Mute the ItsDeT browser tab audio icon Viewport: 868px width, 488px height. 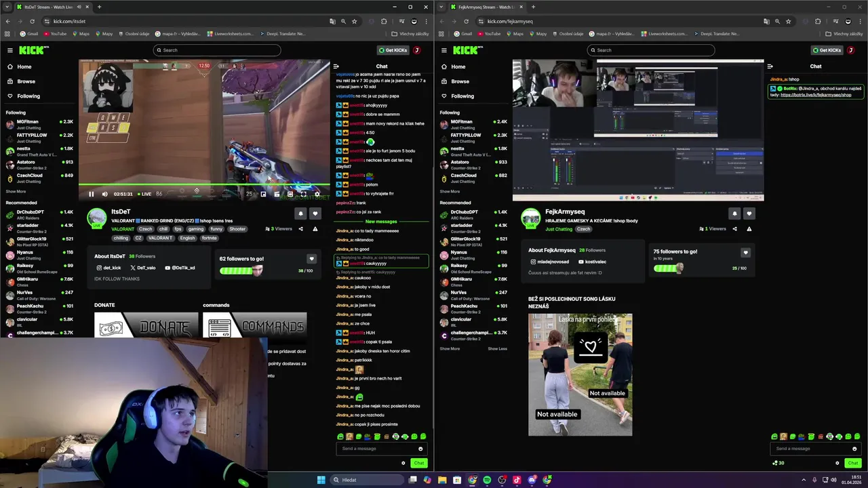point(79,7)
